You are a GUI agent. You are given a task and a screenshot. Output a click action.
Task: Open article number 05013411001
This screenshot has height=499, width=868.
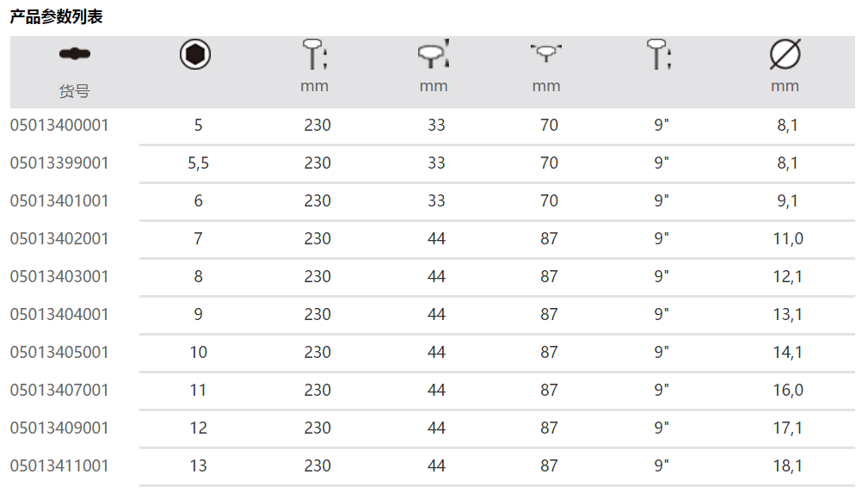(x=59, y=466)
